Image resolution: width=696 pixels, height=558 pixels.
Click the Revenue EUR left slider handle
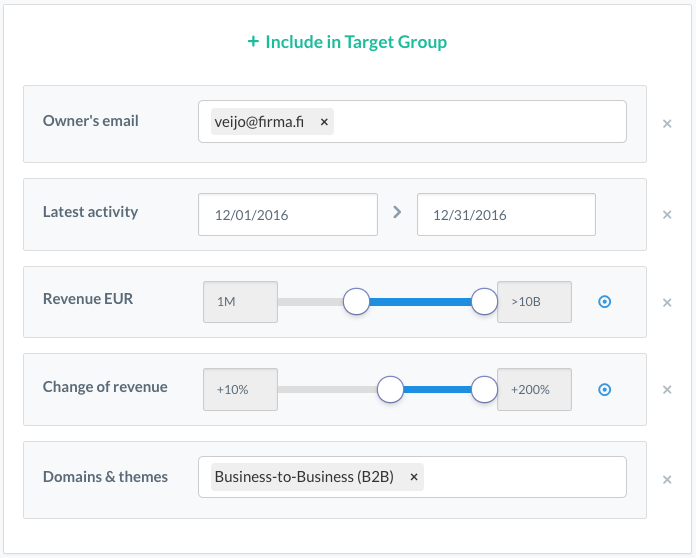point(356,301)
